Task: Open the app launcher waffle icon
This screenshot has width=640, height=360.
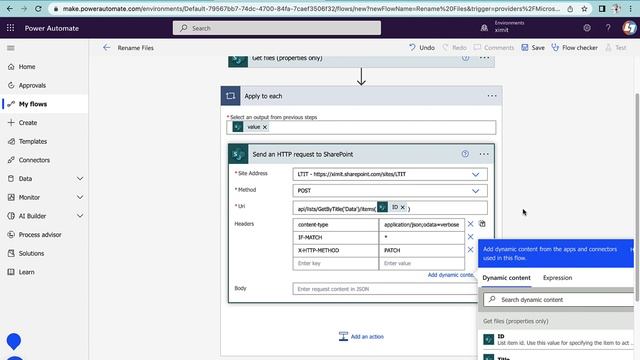Action: coord(10,28)
